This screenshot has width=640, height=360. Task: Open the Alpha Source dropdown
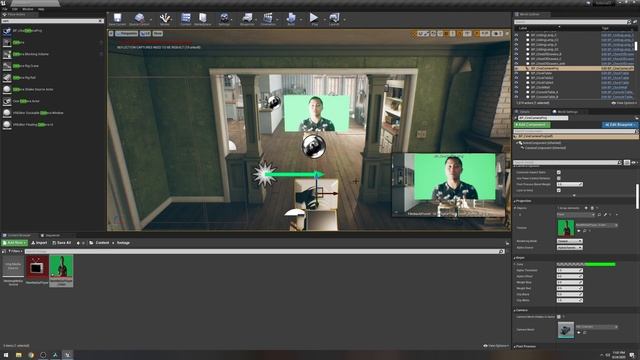pyautogui.click(x=570, y=247)
